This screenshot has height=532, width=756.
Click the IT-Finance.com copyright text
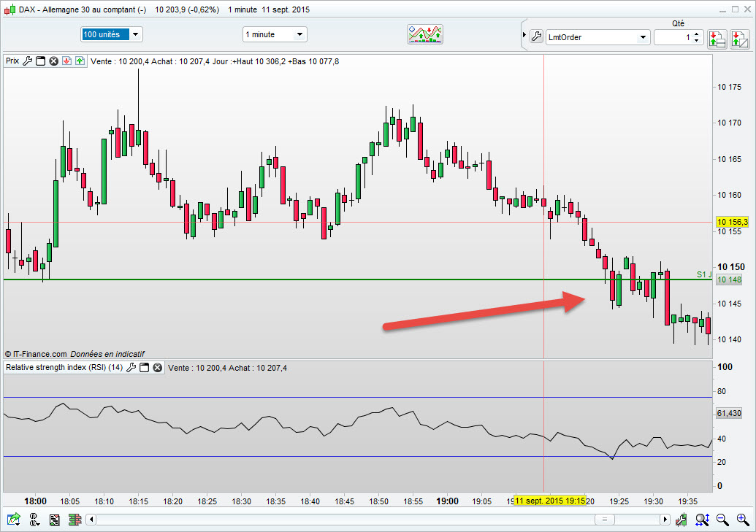(37, 354)
